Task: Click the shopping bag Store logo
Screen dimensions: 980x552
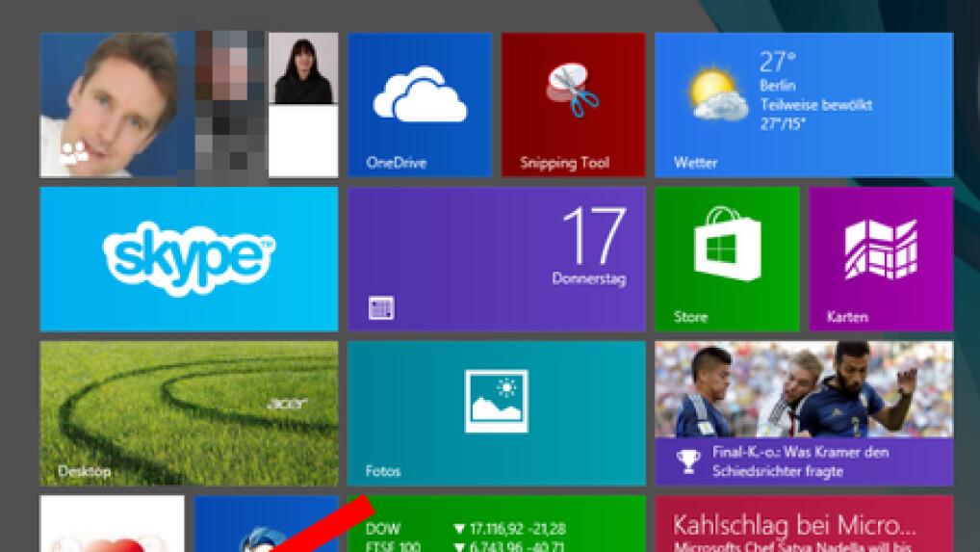Action: (727, 244)
